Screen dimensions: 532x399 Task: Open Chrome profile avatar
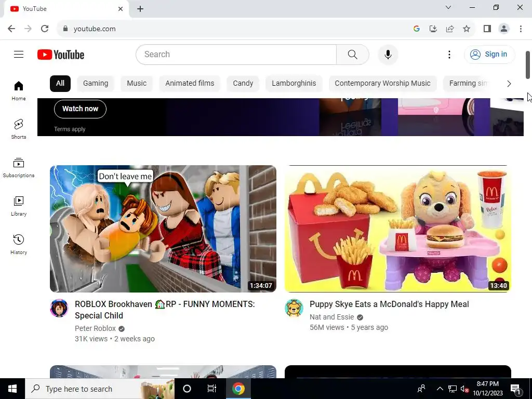pos(504,29)
